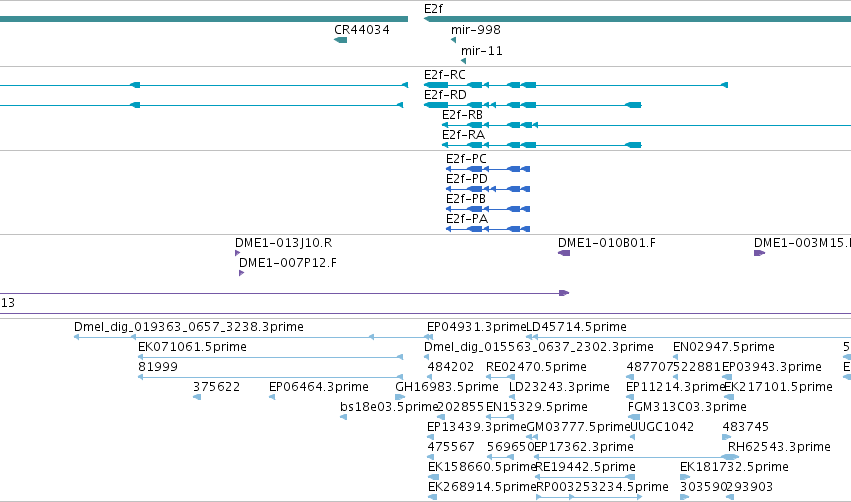
Task: Select the EK268914.5prime label
Action: coord(482,488)
